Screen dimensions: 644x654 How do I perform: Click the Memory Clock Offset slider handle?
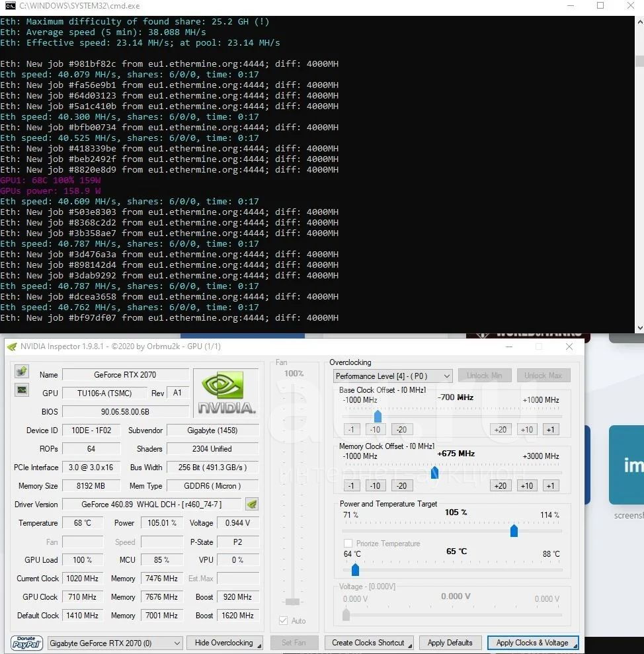pyautogui.click(x=434, y=472)
